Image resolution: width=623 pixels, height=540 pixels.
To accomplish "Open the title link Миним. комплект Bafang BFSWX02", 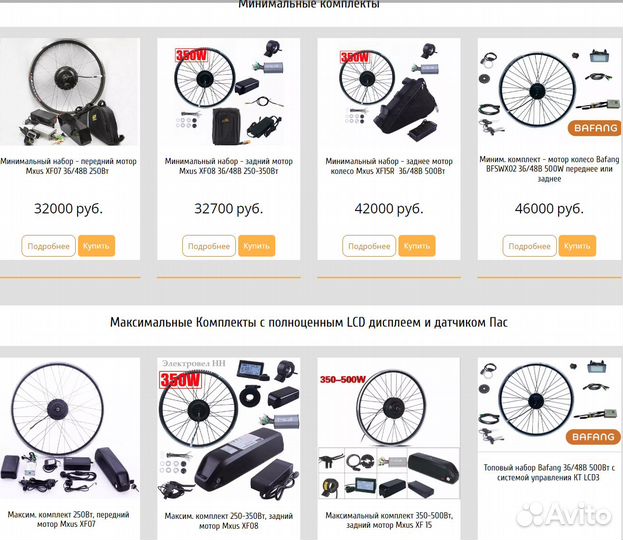I will pos(549,169).
